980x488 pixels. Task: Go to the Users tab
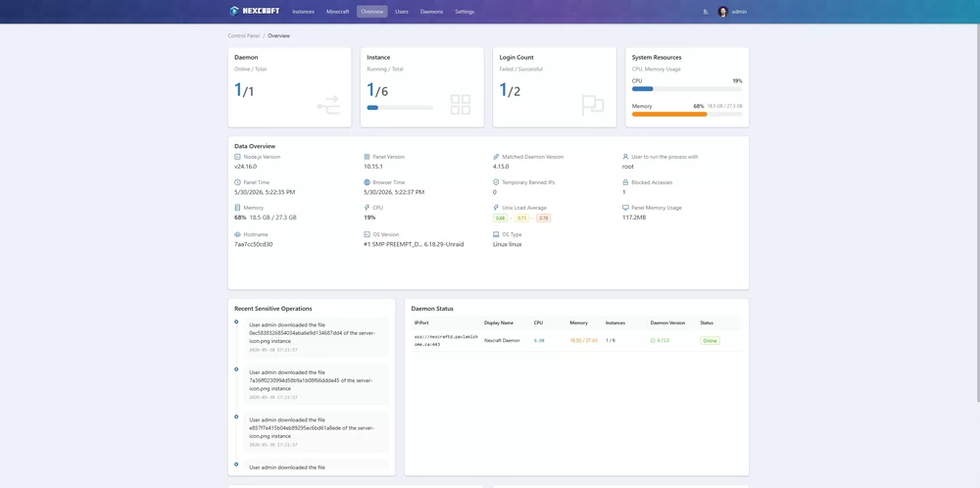tap(402, 11)
